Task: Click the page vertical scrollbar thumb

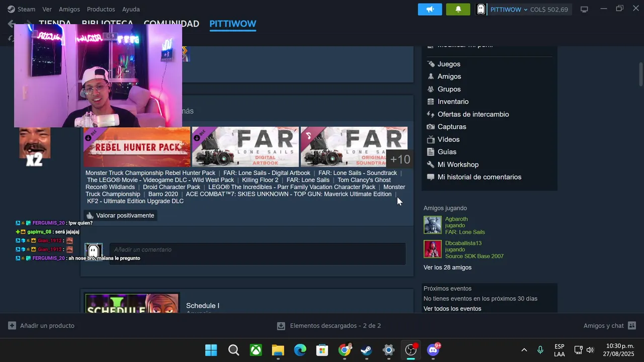Action: [x=641, y=74]
